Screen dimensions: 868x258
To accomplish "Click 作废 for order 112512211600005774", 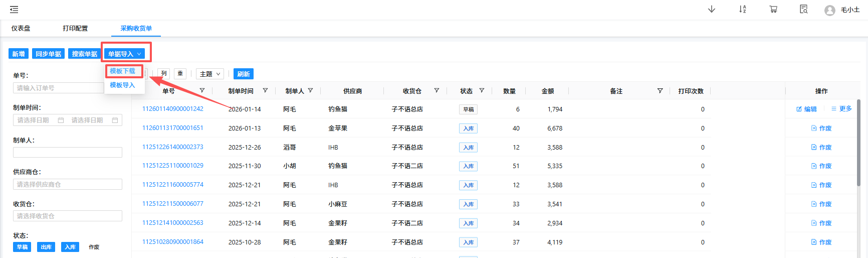I will [x=821, y=185].
